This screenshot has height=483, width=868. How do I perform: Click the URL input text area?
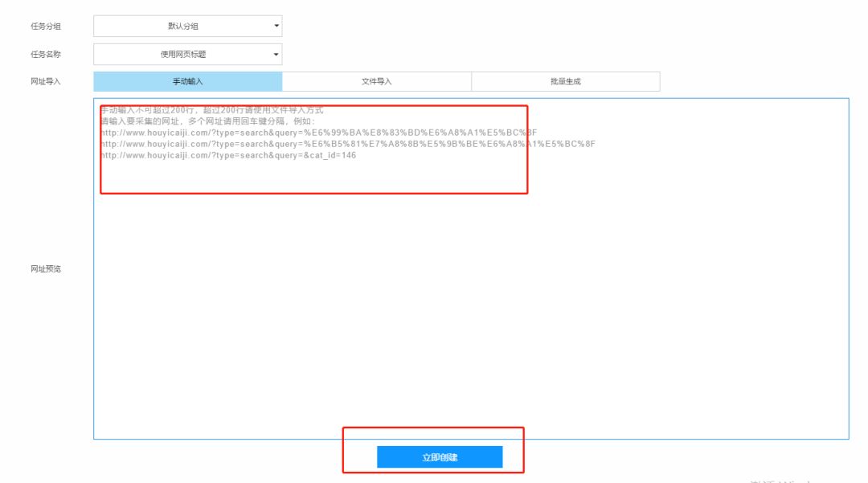tap(471, 269)
